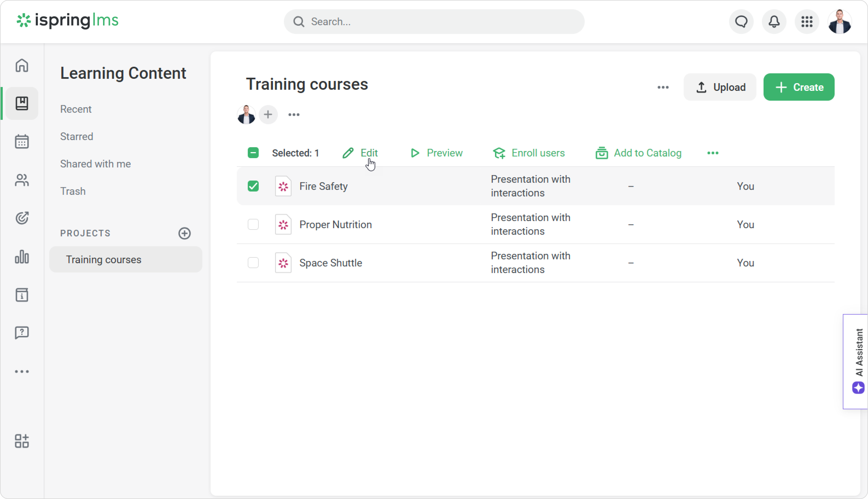This screenshot has width=868, height=499.
Task: Open the apps grid icon
Action: [807, 22]
